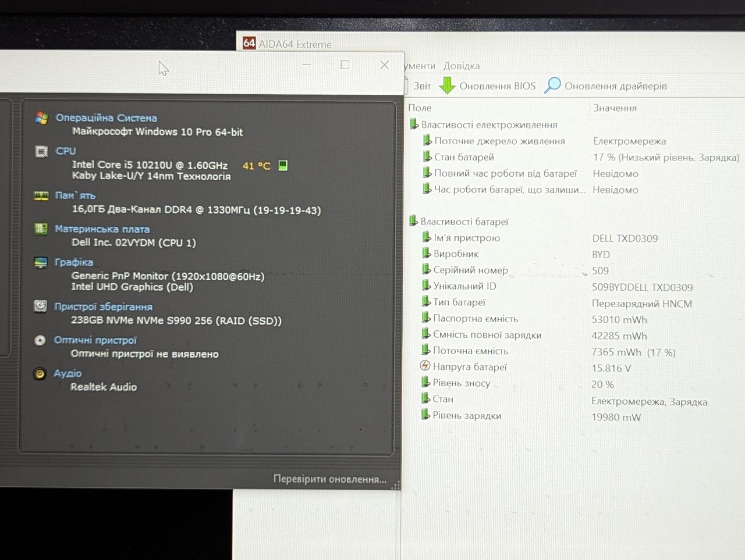Open the Графіка section link
This screenshot has width=745, height=560.
point(73,262)
